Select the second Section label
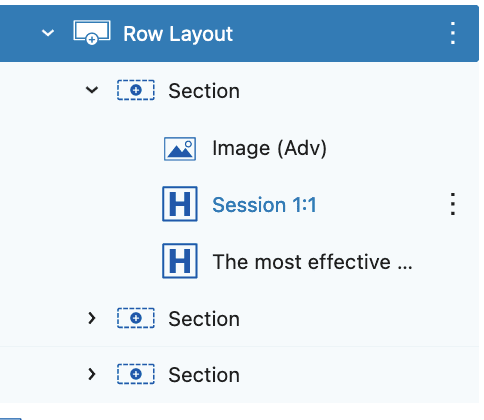 (204, 319)
